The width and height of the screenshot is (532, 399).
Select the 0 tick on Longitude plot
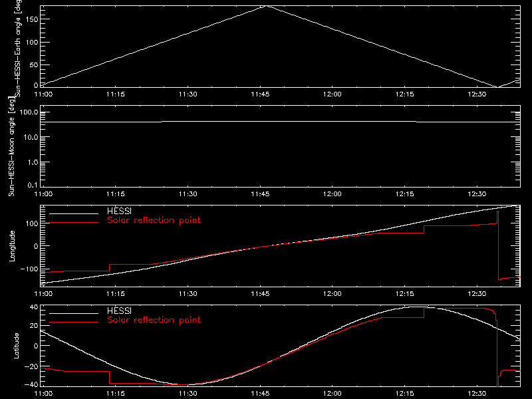click(36, 246)
